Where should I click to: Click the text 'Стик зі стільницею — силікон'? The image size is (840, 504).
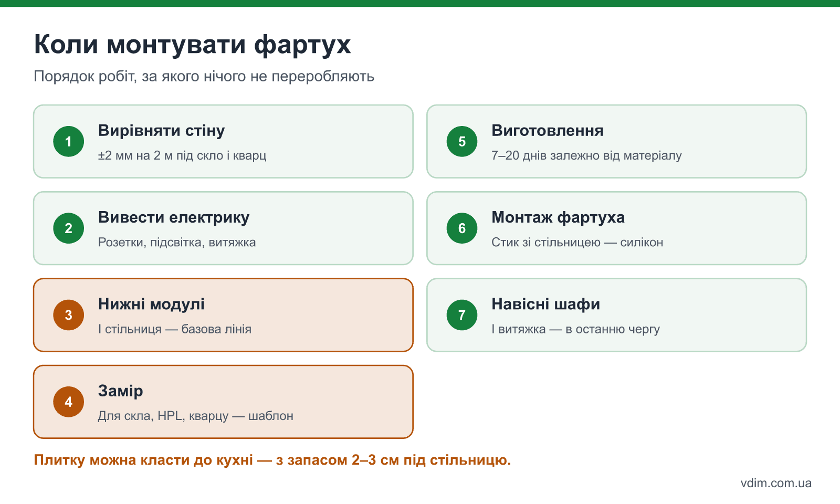coord(577,243)
